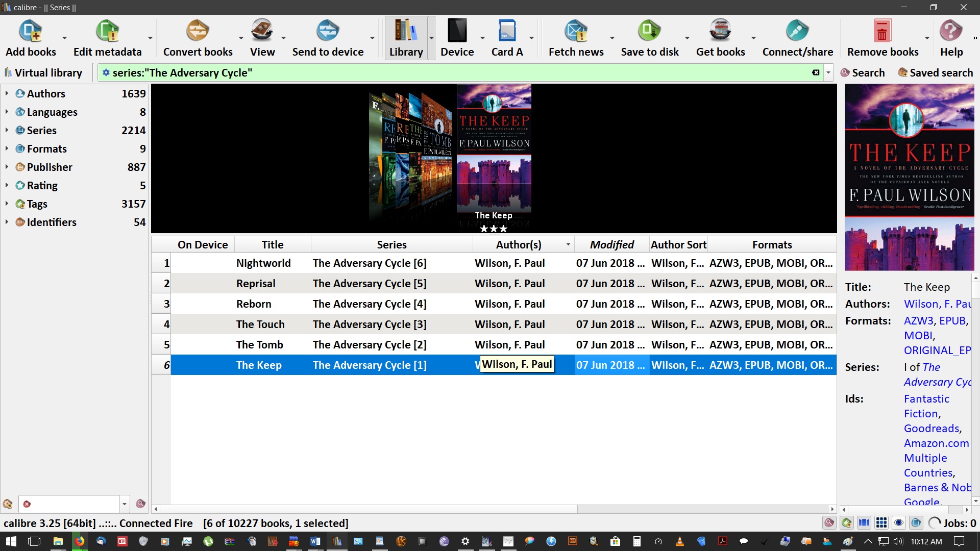Expand the Tags category in tag browser
The height and width of the screenshot is (551, 980).
(x=7, y=204)
